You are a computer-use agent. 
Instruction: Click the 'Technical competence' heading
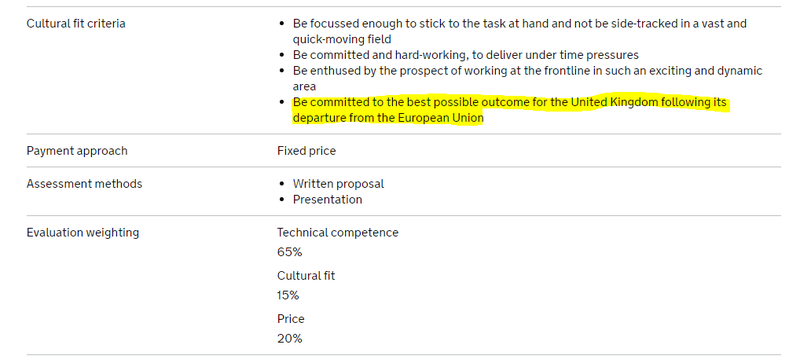pyautogui.click(x=338, y=232)
